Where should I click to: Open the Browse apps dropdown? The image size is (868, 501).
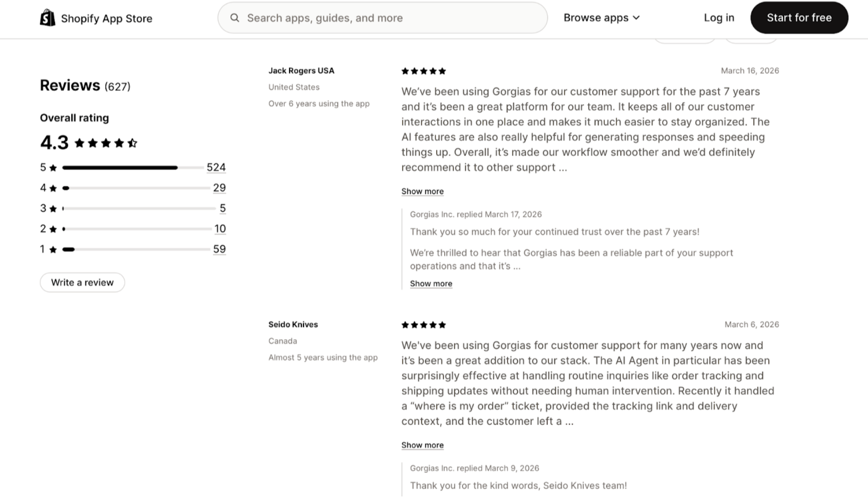click(601, 18)
